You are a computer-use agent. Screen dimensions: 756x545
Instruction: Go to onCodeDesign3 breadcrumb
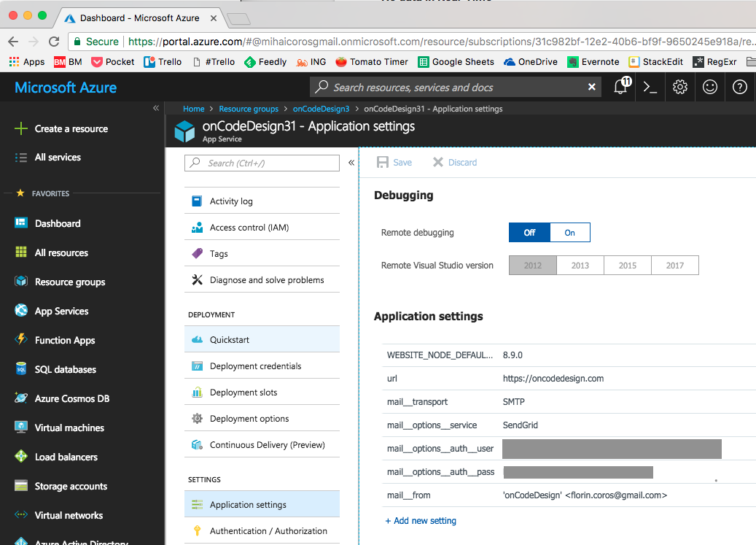(321, 109)
